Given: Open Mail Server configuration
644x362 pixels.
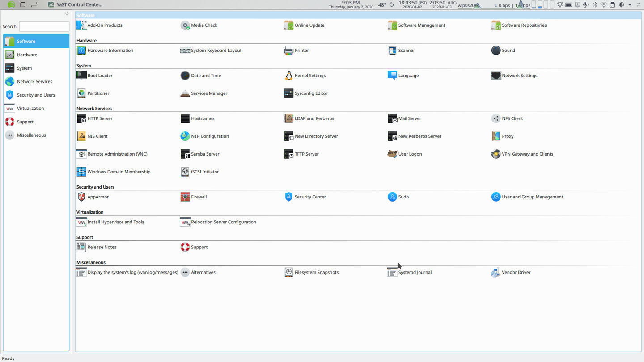Looking at the screenshot, I should [x=405, y=118].
